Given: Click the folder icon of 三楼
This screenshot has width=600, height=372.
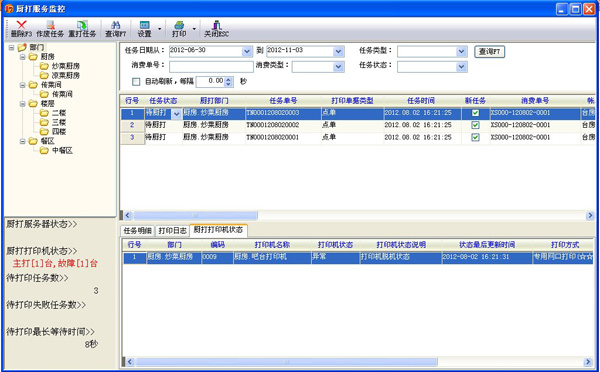Looking at the screenshot, I should [44, 122].
